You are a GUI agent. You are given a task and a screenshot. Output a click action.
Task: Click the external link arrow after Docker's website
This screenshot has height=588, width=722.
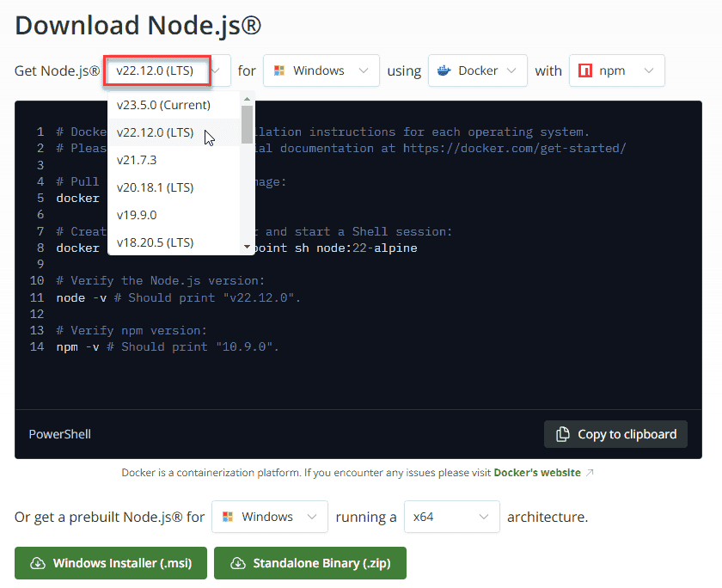pyautogui.click(x=590, y=473)
